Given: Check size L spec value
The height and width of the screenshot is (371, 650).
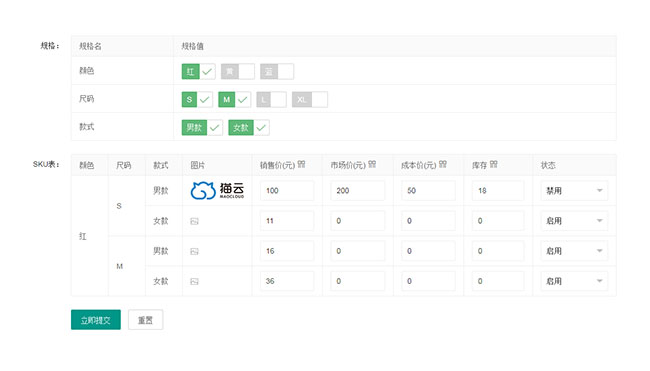Looking at the screenshot, I should 271,99.
